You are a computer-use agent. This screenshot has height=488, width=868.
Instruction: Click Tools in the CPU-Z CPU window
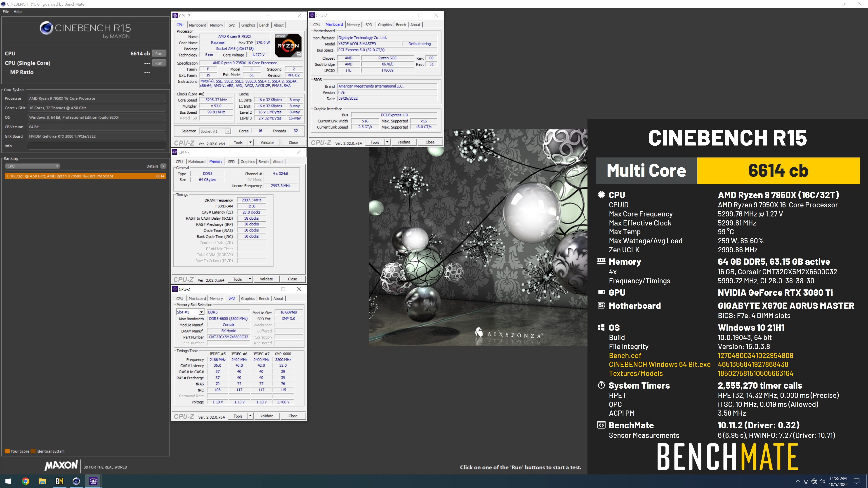pyautogui.click(x=238, y=143)
